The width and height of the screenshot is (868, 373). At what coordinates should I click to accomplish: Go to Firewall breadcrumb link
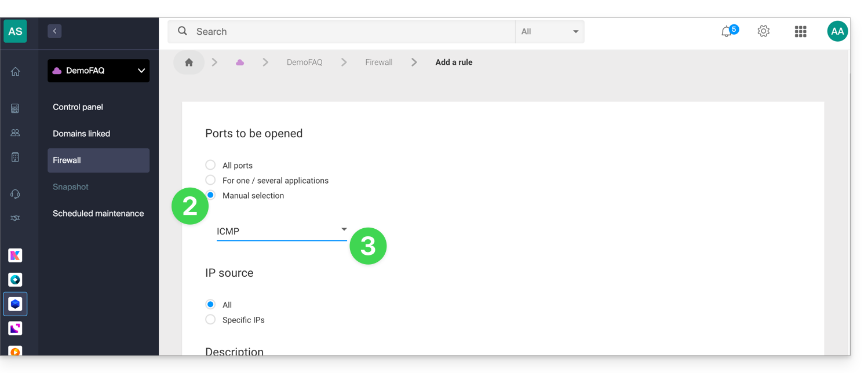tap(379, 63)
